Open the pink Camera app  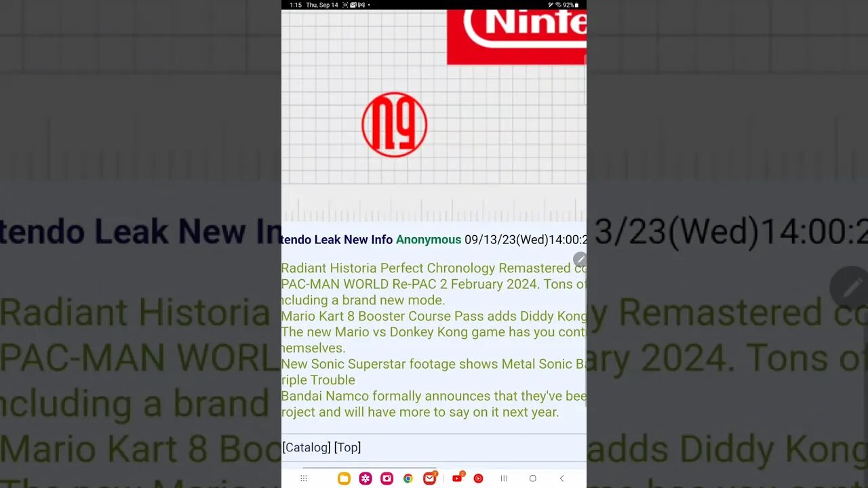click(387, 479)
